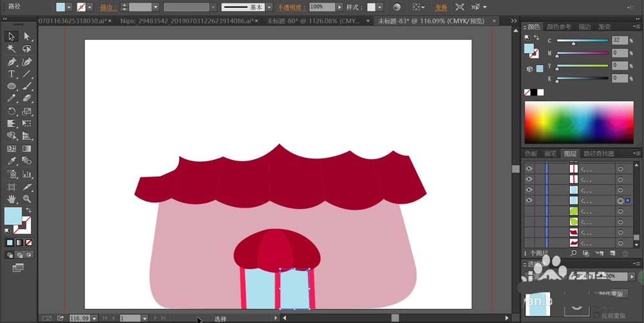The width and height of the screenshot is (644, 323).
Task: Click the 变换 link in control bar
Action: click(x=441, y=7)
